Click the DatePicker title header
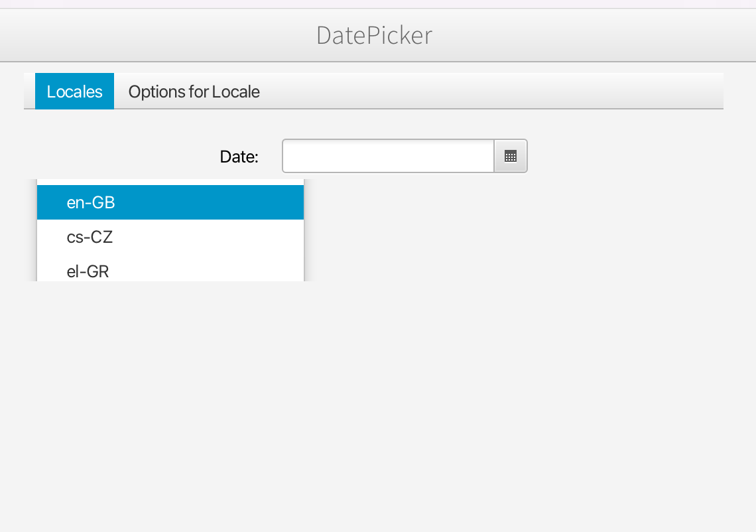 point(374,35)
